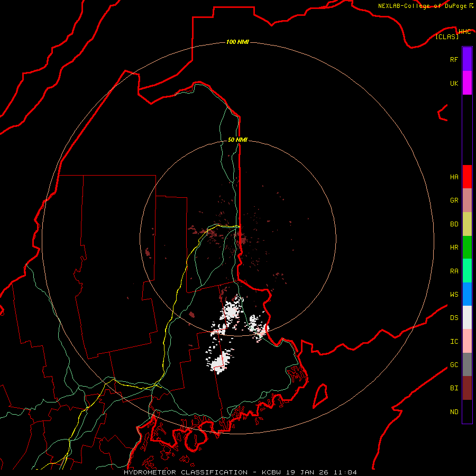The image size is (476, 476).
Task: Click the HR legend label
Action: click(454, 248)
